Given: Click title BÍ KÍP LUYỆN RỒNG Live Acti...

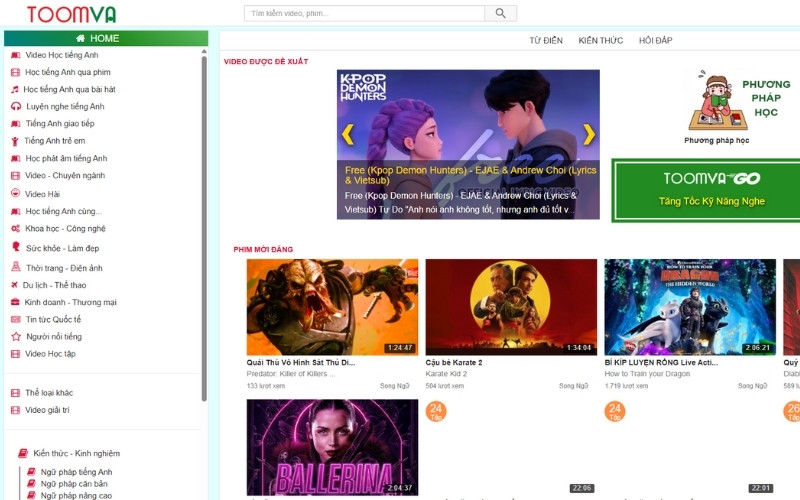Looking at the screenshot, I should coord(661,363).
